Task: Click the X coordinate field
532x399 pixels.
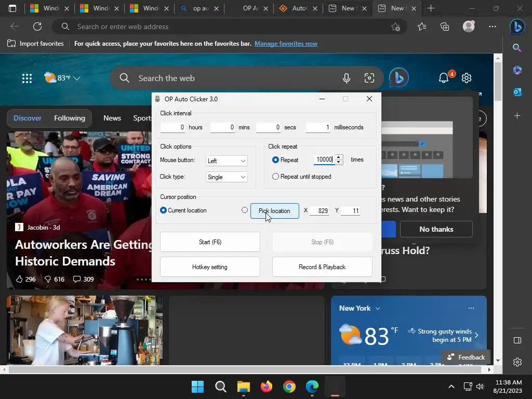Action: [x=320, y=211]
